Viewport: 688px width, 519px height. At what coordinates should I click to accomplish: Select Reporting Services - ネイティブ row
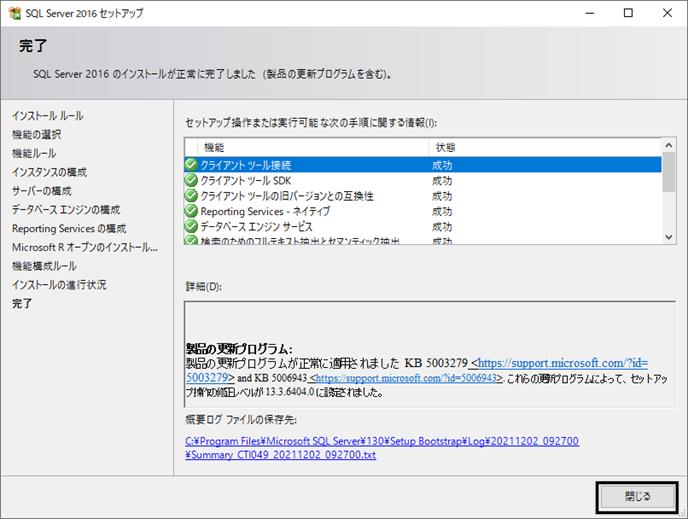(x=423, y=211)
